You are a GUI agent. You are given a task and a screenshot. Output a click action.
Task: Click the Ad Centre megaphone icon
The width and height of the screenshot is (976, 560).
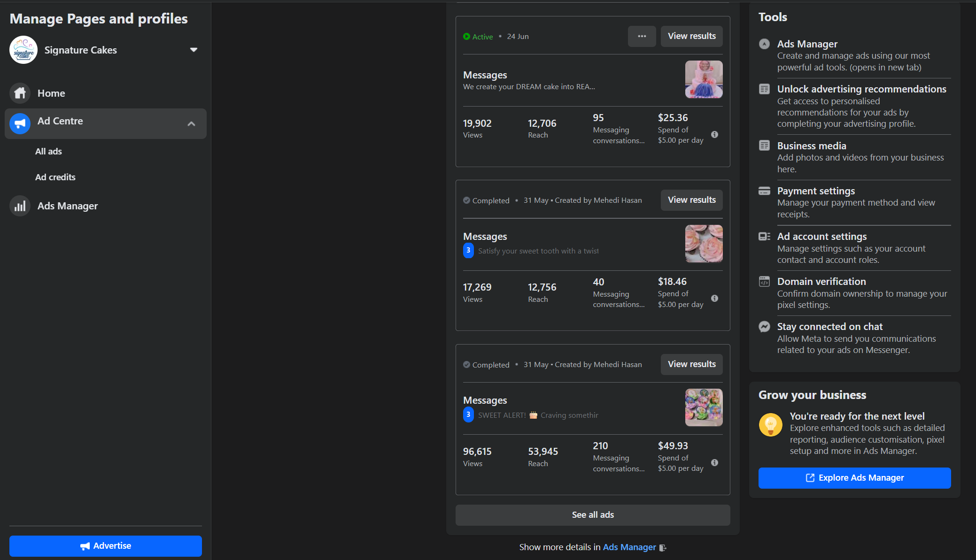coord(20,123)
